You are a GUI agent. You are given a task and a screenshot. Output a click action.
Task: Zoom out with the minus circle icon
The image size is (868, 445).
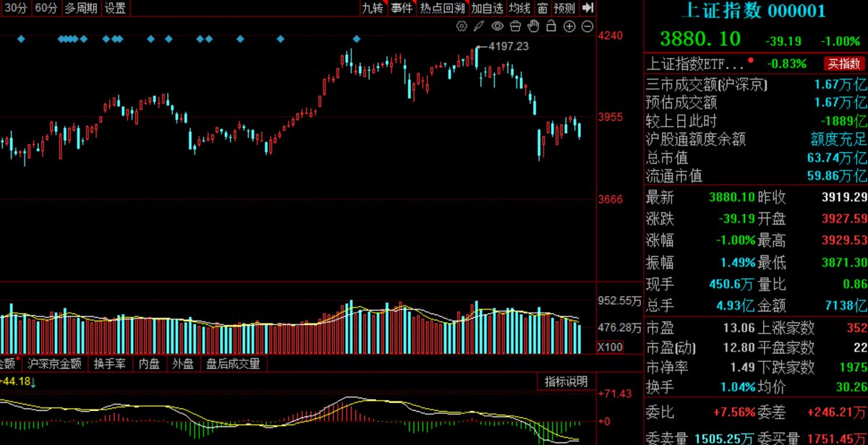point(587,27)
